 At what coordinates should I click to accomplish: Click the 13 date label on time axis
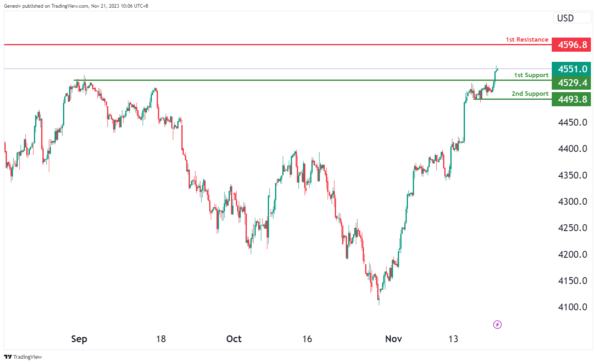(453, 339)
